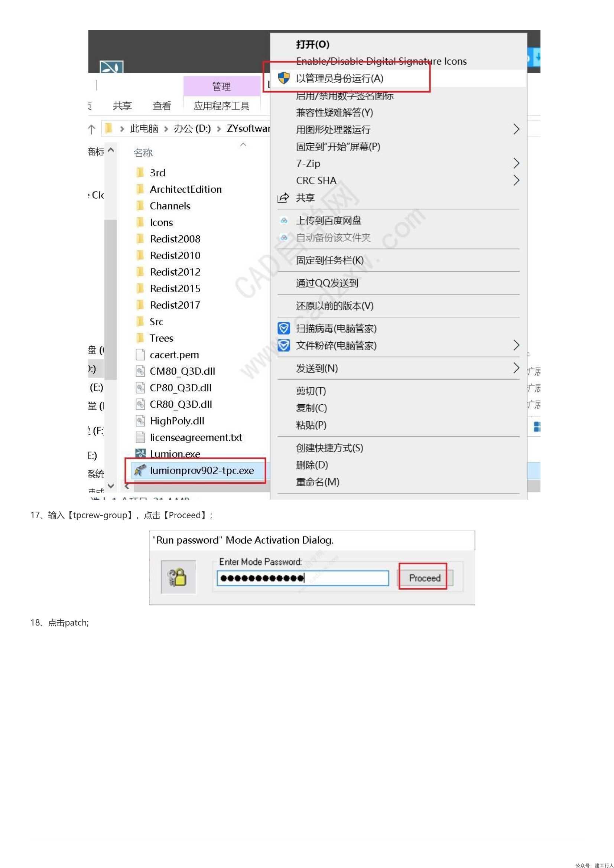Click 以管理员身份运行(A) in context menu
Image resolution: width=614 pixels, height=868 pixels.
tap(340, 78)
